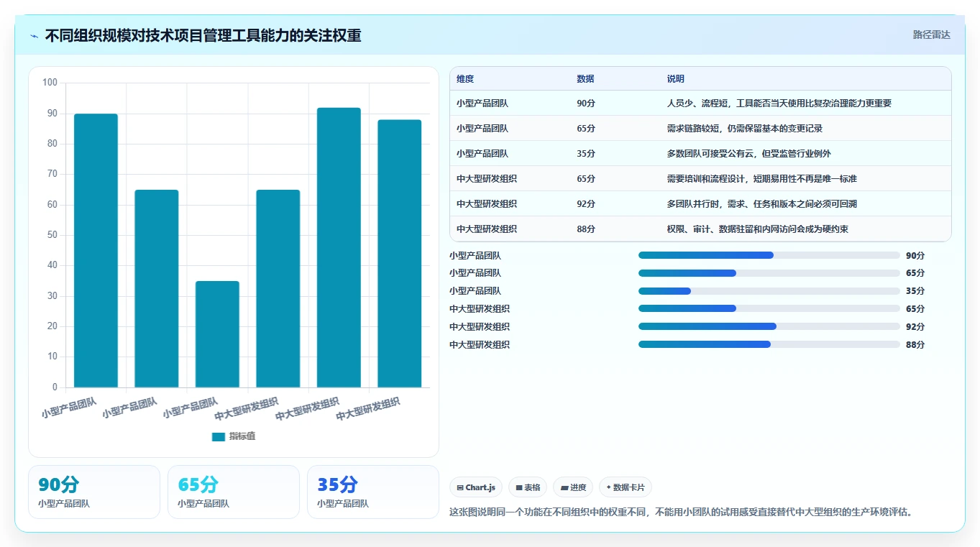Click the Chart.js tag chip
The image size is (980, 547).
pyautogui.click(x=476, y=487)
